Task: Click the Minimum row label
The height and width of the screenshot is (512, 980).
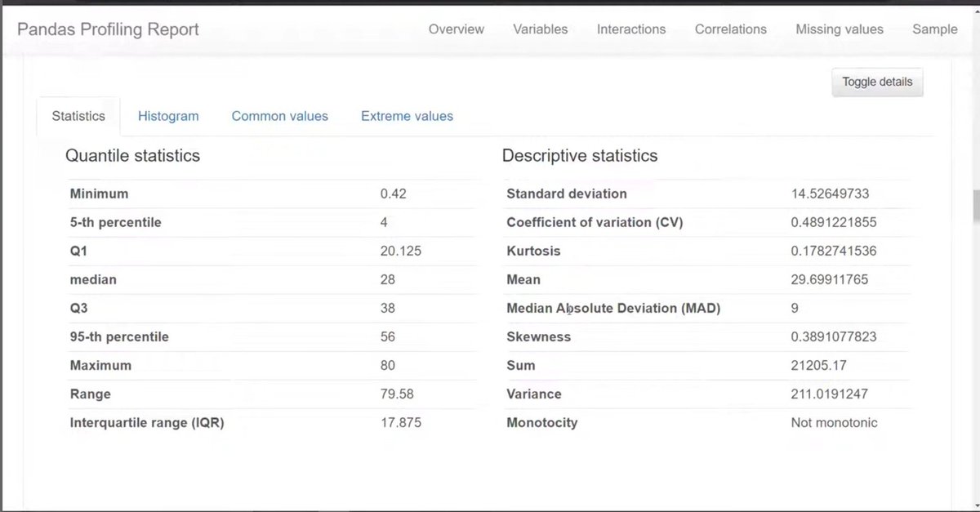Action: point(99,194)
